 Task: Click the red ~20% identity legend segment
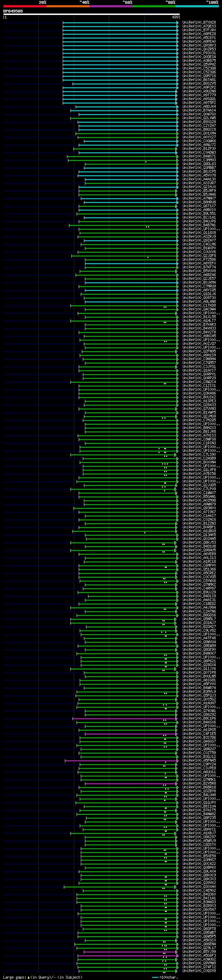pos(25,6)
